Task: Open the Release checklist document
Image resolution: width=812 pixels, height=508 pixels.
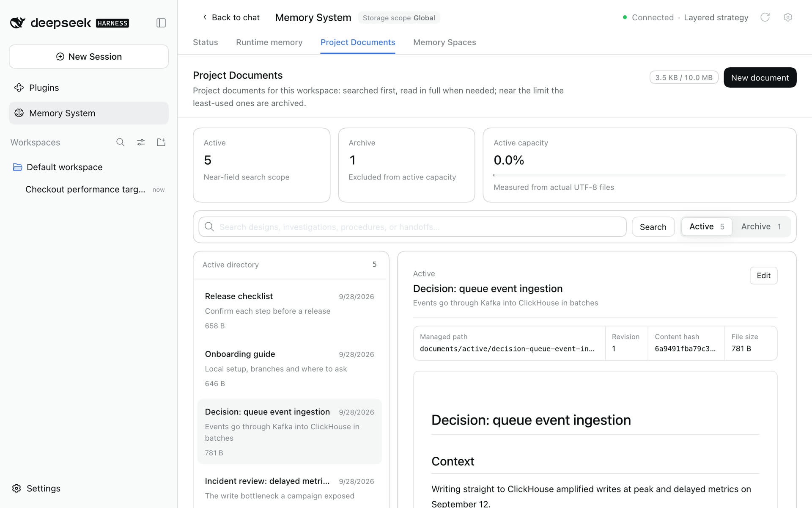Action: (x=289, y=311)
